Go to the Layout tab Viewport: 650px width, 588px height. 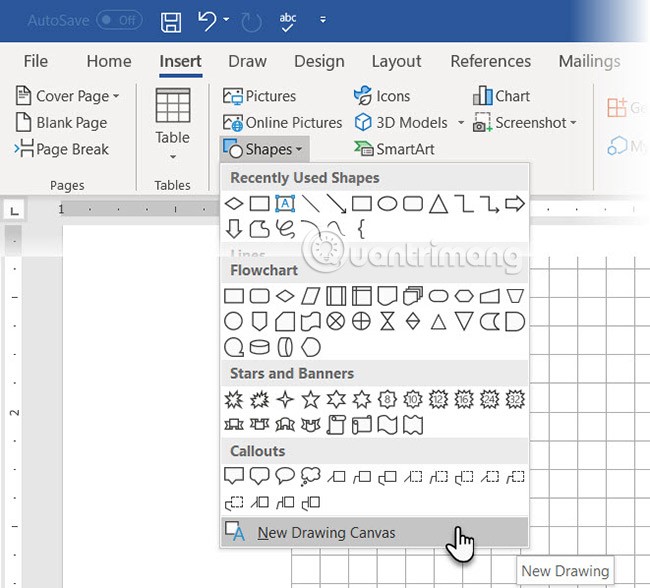click(x=396, y=61)
